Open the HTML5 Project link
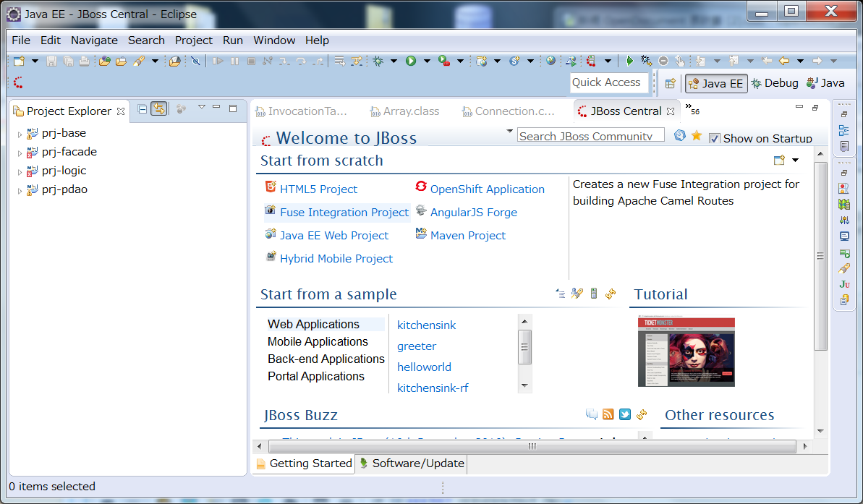 coord(319,189)
